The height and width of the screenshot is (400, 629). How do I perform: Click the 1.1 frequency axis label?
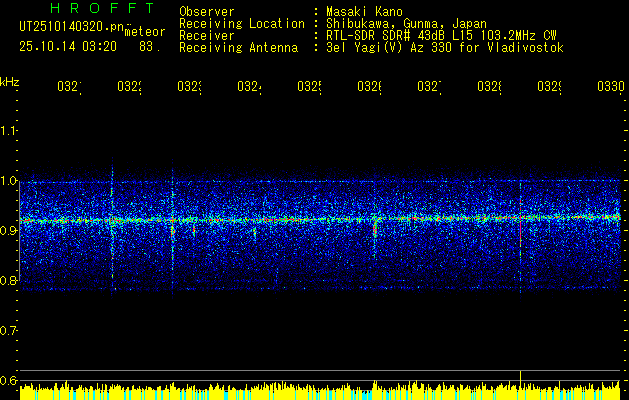tap(8, 131)
